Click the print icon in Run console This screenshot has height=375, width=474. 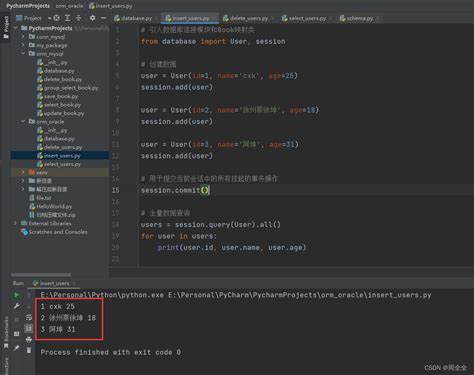coord(29,340)
